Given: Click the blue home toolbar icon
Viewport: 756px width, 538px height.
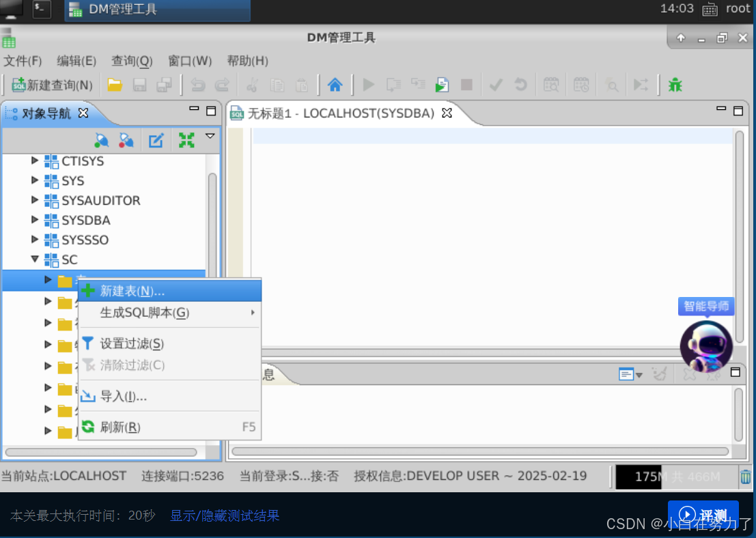Looking at the screenshot, I should click(335, 85).
